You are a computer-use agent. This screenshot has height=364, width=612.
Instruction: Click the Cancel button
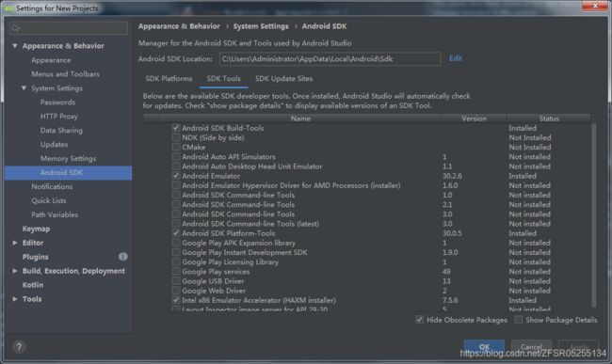[x=531, y=346]
